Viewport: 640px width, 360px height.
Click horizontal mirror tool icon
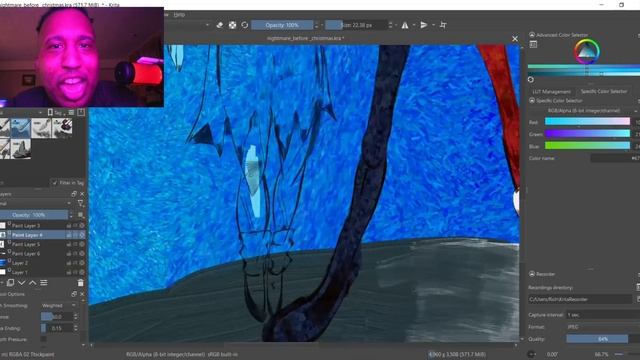pyautogui.click(x=405, y=25)
